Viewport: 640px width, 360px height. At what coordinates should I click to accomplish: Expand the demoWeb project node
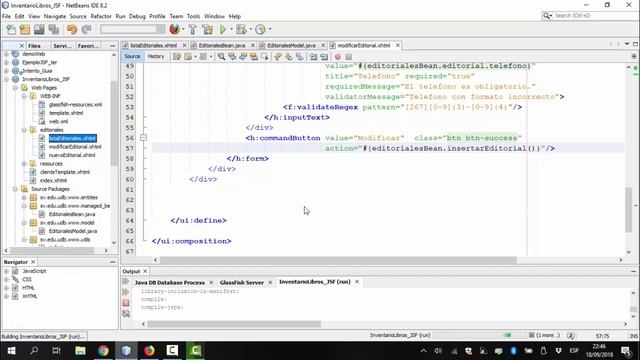tap(6, 54)
